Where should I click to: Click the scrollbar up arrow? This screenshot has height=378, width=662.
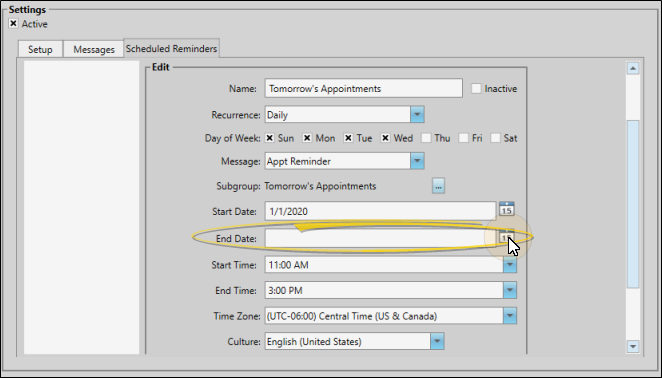pos(632,68)
